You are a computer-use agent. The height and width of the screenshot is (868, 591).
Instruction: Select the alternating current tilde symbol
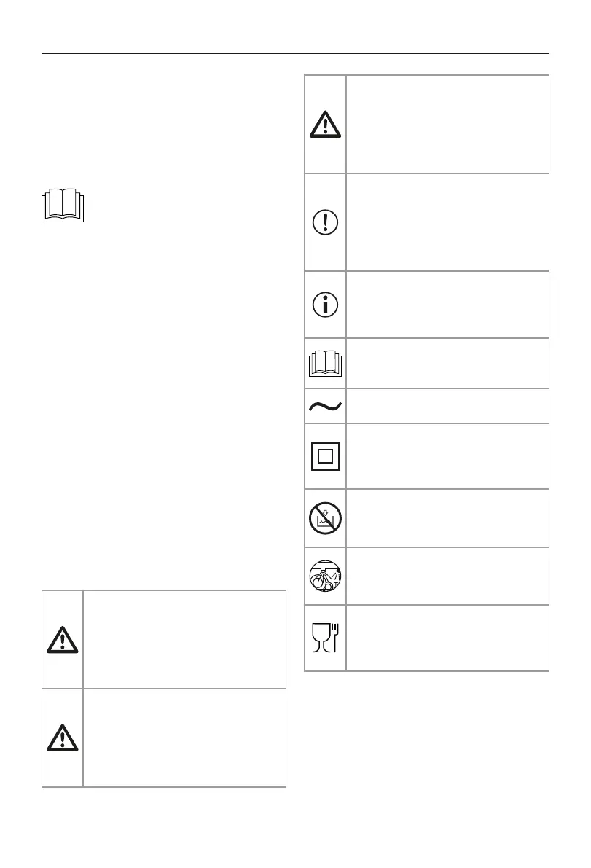pyautogui.click(x=326, y=406)
